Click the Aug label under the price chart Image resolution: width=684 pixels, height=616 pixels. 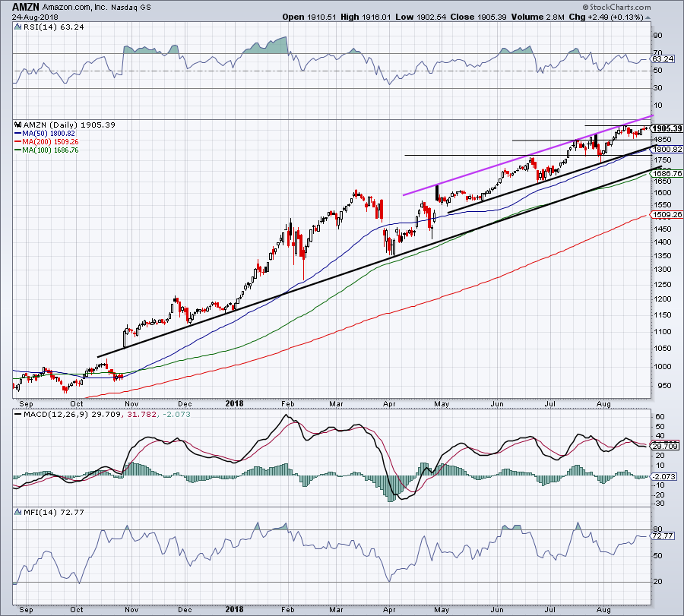pyautogui.click(x=603, y=403)
